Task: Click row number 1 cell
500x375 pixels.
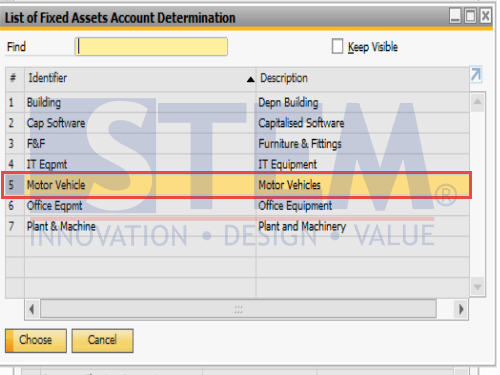Action: tap(15, 102)
